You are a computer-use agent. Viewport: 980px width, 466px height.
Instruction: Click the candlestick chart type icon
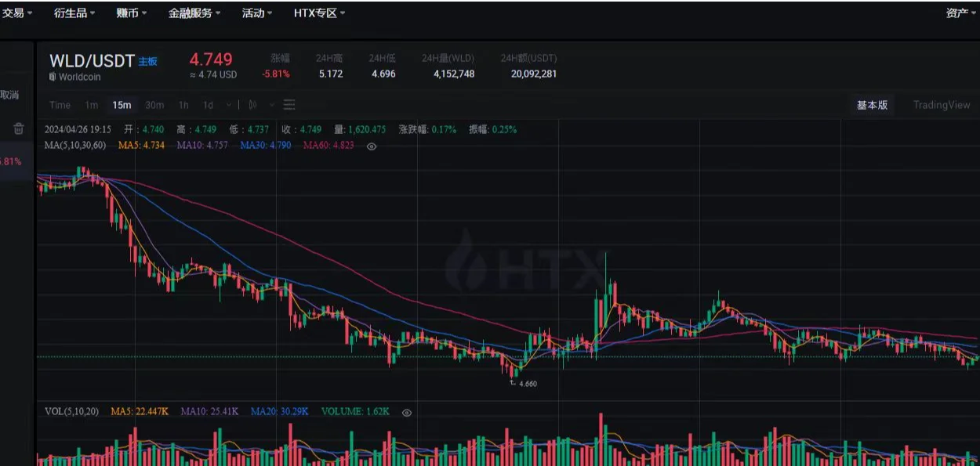pos(252,105)
